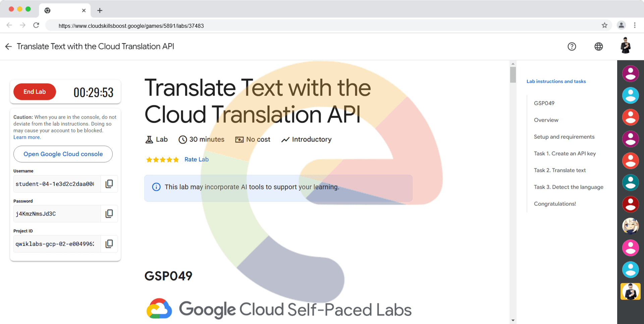
Task: Bookmark this page with the star icon
Action: (x=604, y=25)
